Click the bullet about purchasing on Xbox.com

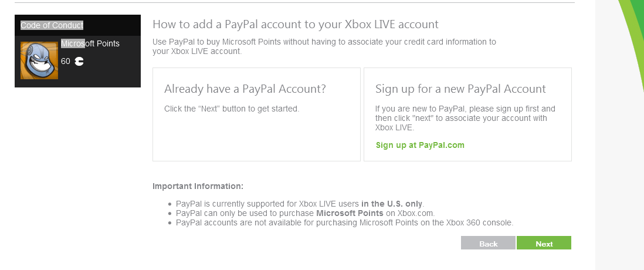click(x=305, y=213)
